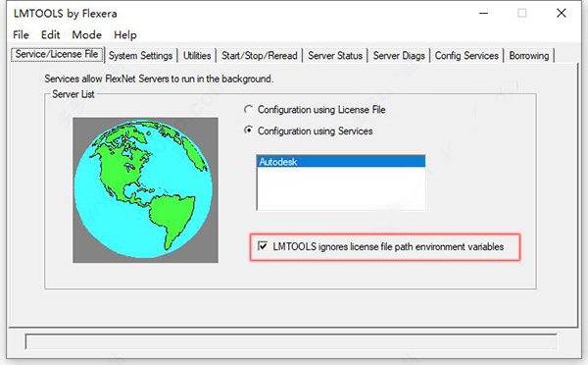Switch to the Utilities tab
Screen dimensions: 588x365
pyautogui.click(x=197, y=56)
